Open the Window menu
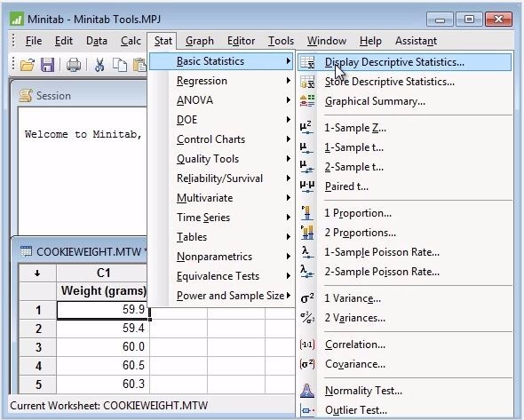This screenshot has width=524, height=420. click(327, 41)
